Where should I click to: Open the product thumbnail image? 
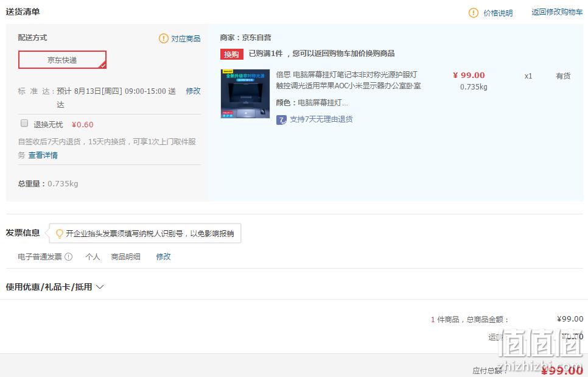coord(245,94)
